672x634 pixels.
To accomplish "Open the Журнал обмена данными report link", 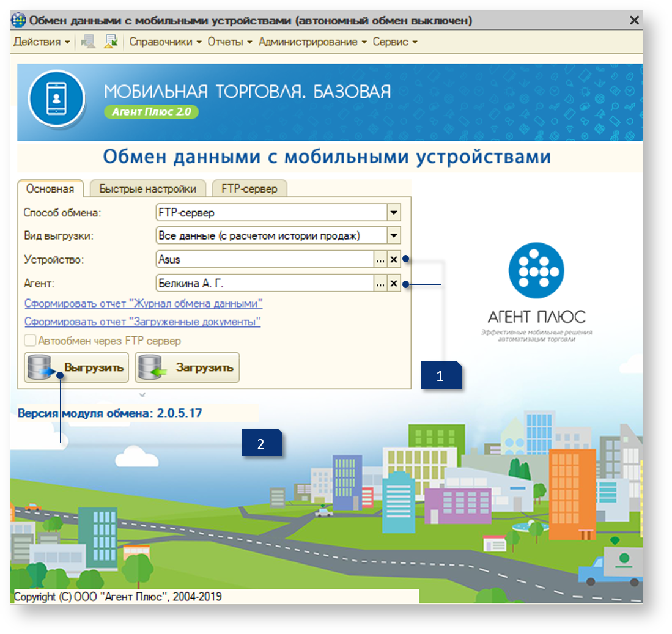I will point(143,304).
